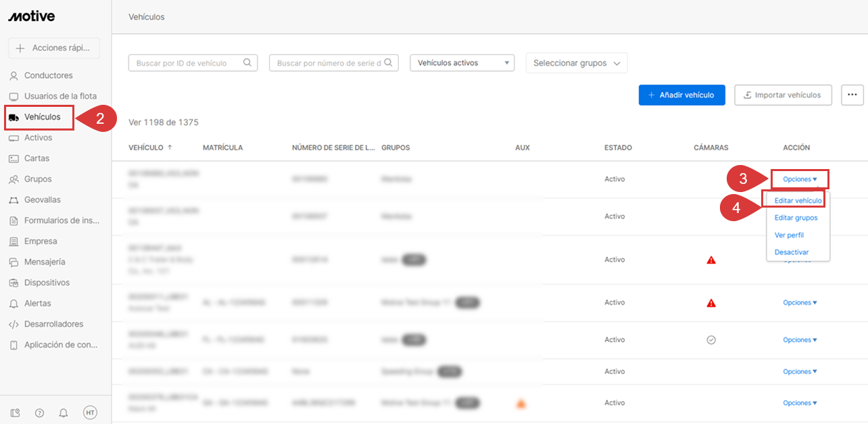Open Seleccionar grupos dropdown
The image size is (868, 424).
pyautogui.click(x=577, y=63)
